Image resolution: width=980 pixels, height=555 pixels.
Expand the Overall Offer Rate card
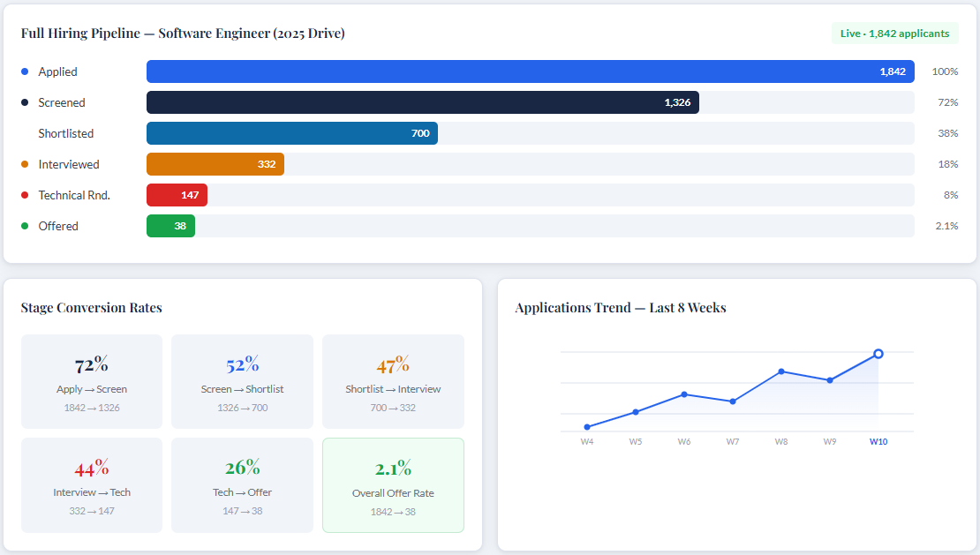(x=393, y=485)
